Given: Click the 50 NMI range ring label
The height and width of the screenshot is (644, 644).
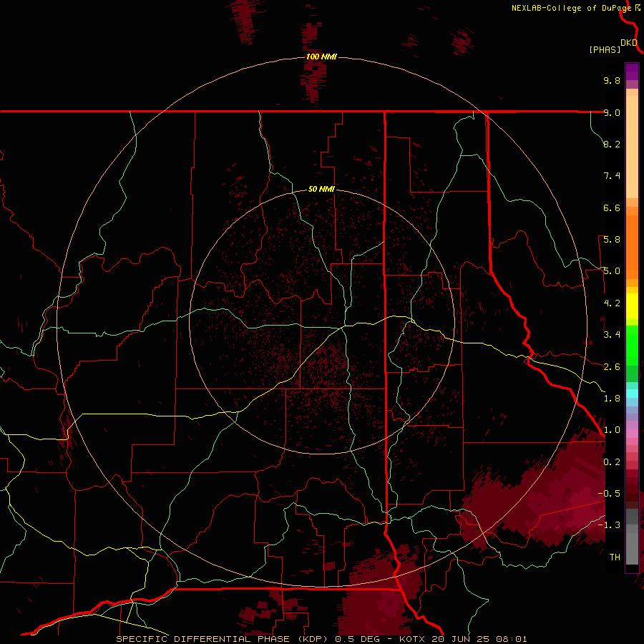Looking at the screenshot, I should point(321,189).
